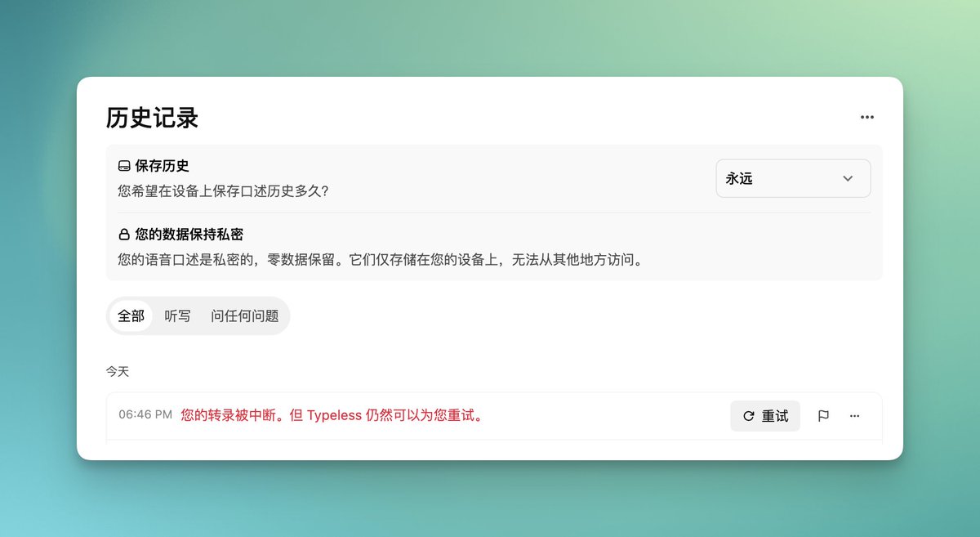Click the circular arrow icon in the 重试 button
This screenshot has height=537, width=980.
point(748,417)
